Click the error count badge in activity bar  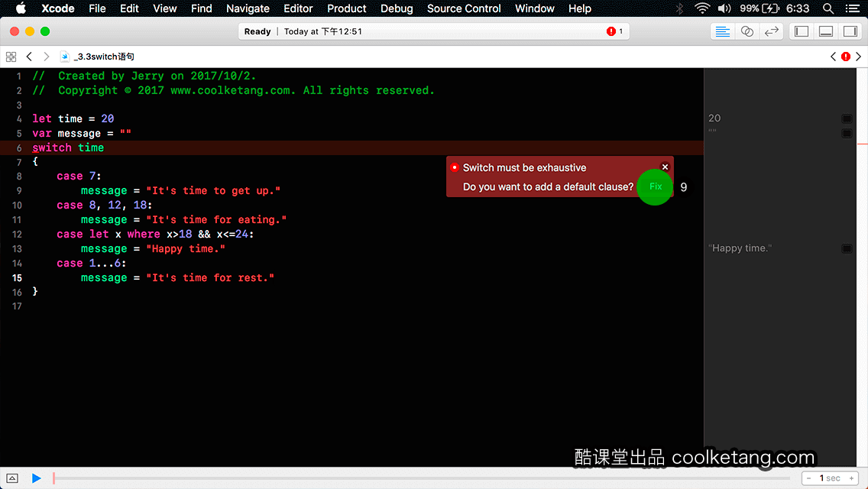coord(614,31)
